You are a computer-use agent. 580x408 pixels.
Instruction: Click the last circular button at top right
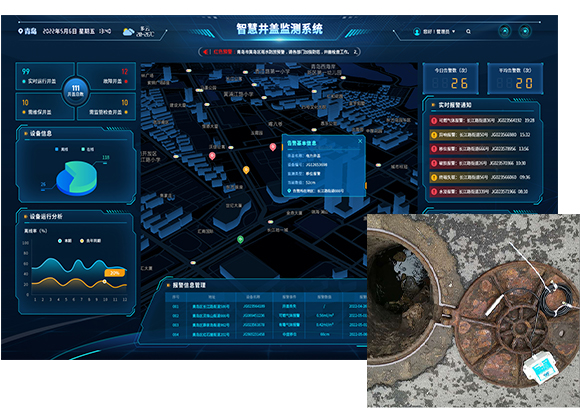point(525,31)
